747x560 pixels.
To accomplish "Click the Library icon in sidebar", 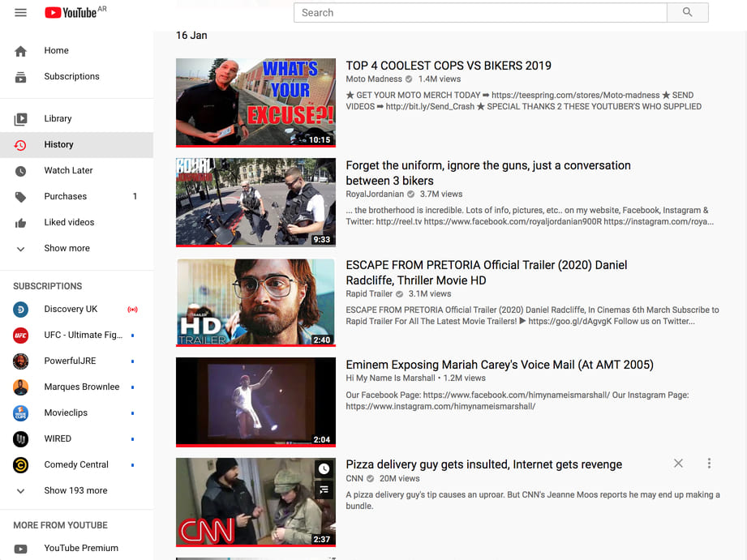I will click(x=20, y=119).
